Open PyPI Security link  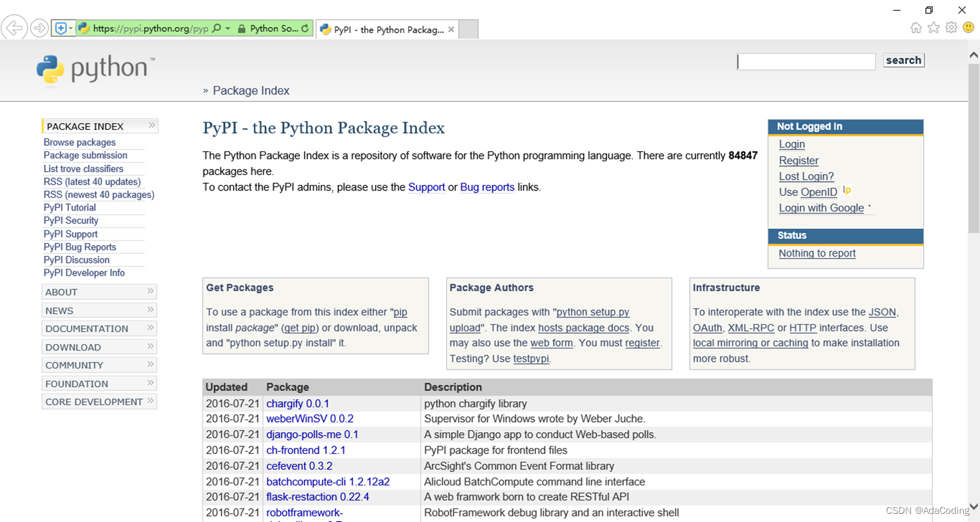(71, 220)
